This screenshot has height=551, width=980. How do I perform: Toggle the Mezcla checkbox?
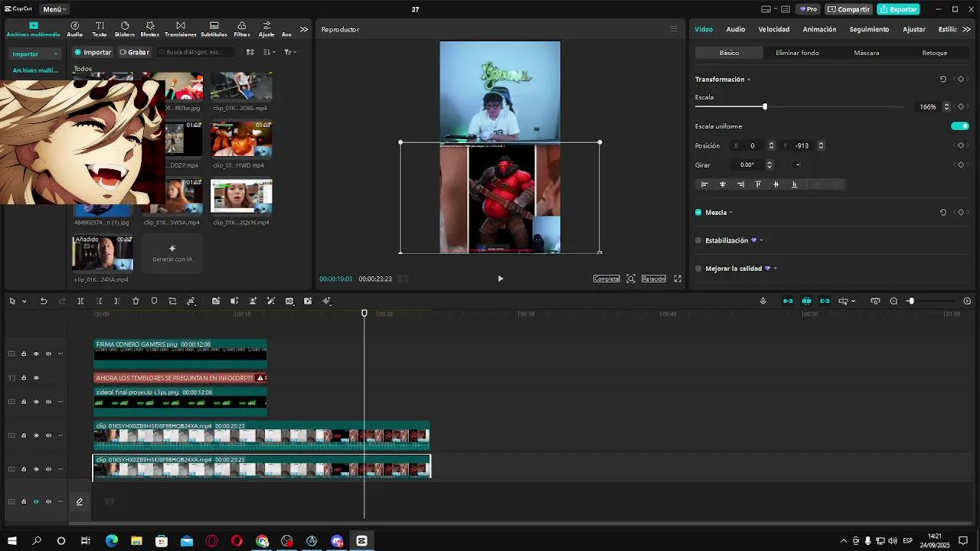pos(698,212)
